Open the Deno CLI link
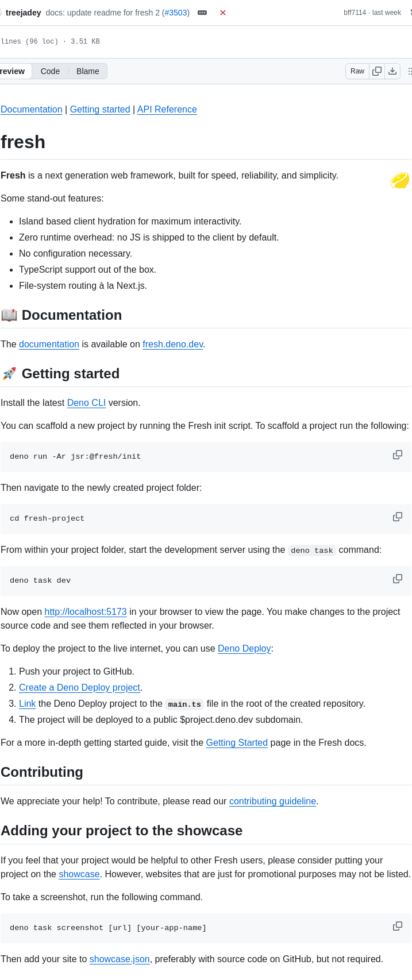The height and width of the screenshot is (980, 412). pyautogui.click(x=86, y=402)
